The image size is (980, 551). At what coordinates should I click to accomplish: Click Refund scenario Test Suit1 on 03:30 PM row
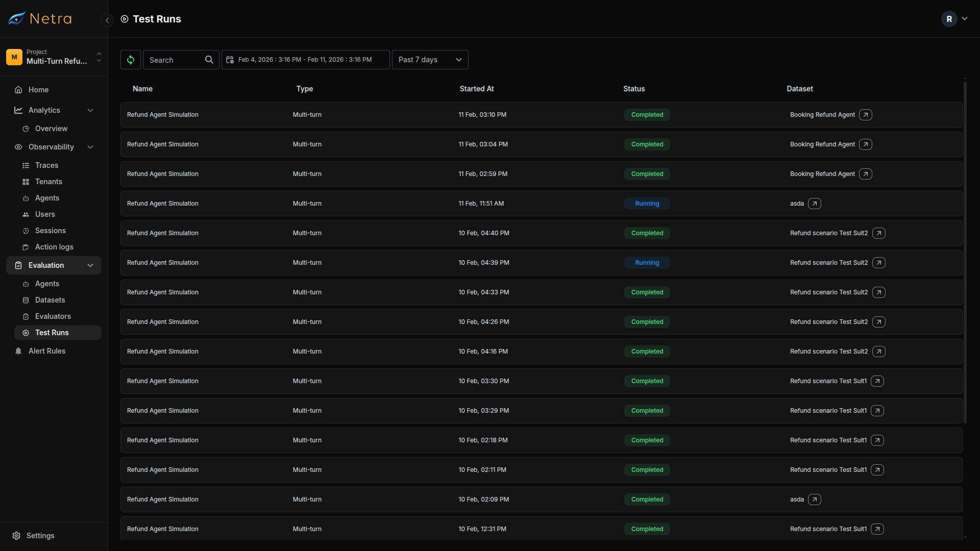[828, 381]
